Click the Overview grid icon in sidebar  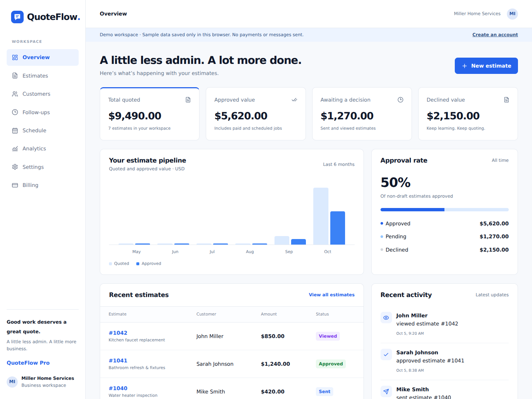pos(15,57)
